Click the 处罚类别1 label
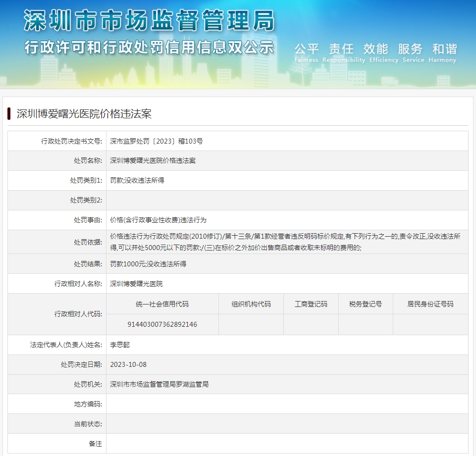The width and height of the screenshot is (476, 456). tap(86, 180)
